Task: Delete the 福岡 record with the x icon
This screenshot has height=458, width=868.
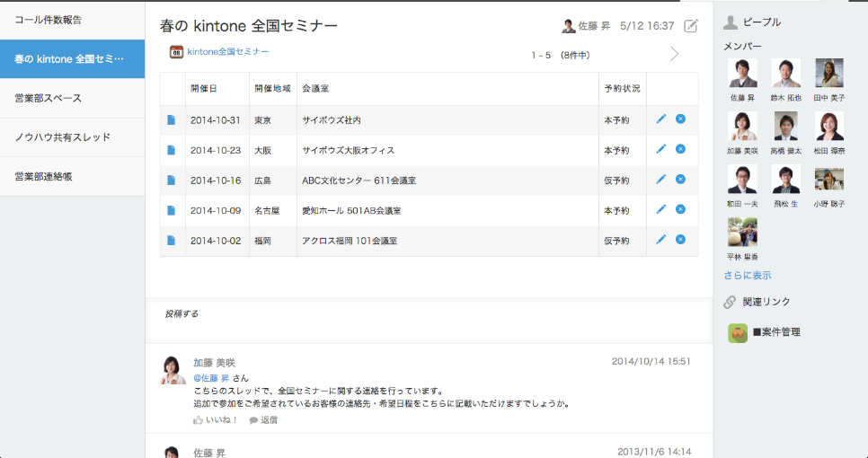Action: pyautogui.click(x=680, y=240)
